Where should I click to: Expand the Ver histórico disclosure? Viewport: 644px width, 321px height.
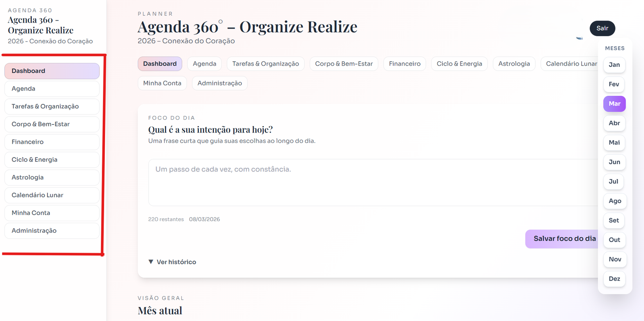[172, 262]
